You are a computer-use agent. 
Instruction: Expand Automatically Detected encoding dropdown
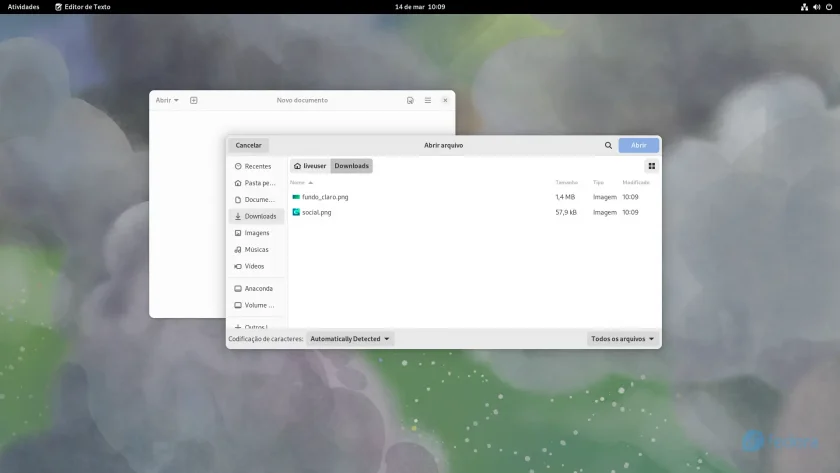click(x=350, y=339)
